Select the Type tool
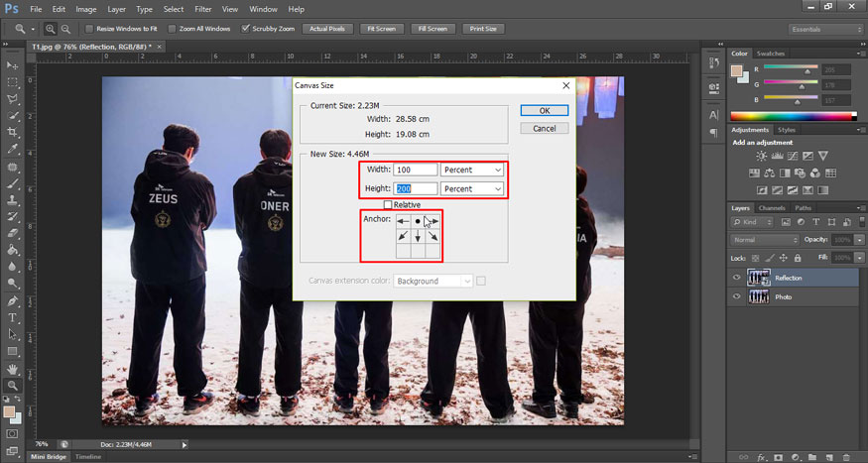868x463 pixels. point(13,317)
